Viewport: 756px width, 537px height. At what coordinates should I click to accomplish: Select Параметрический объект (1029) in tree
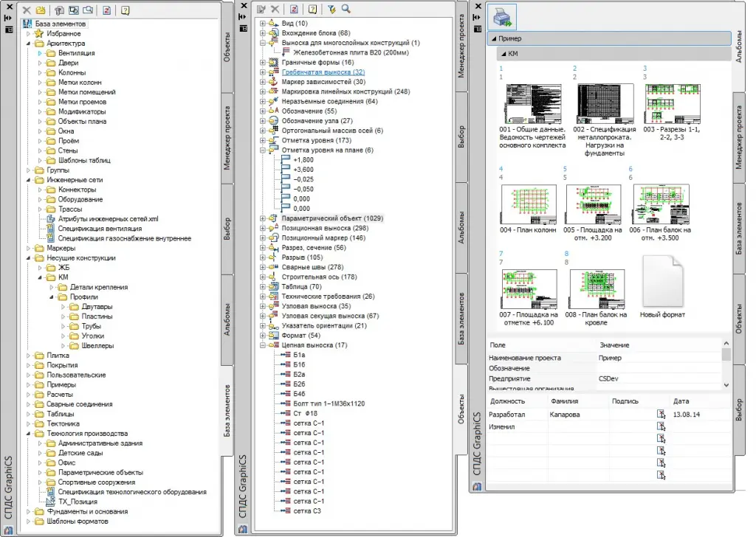(332, 218)
